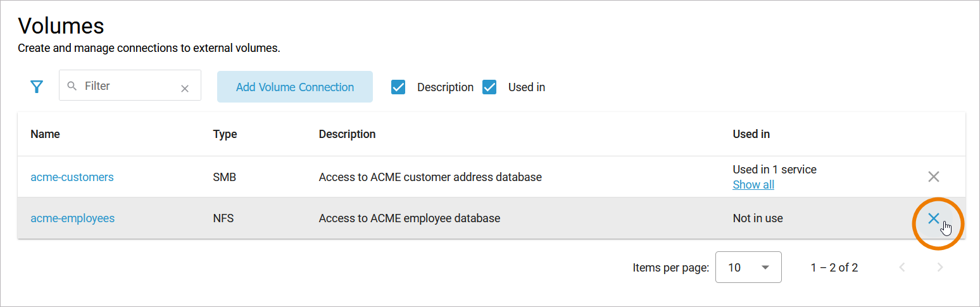The image size is (980, 307).
Task: Click the Description column header
Action: [347, 134]
